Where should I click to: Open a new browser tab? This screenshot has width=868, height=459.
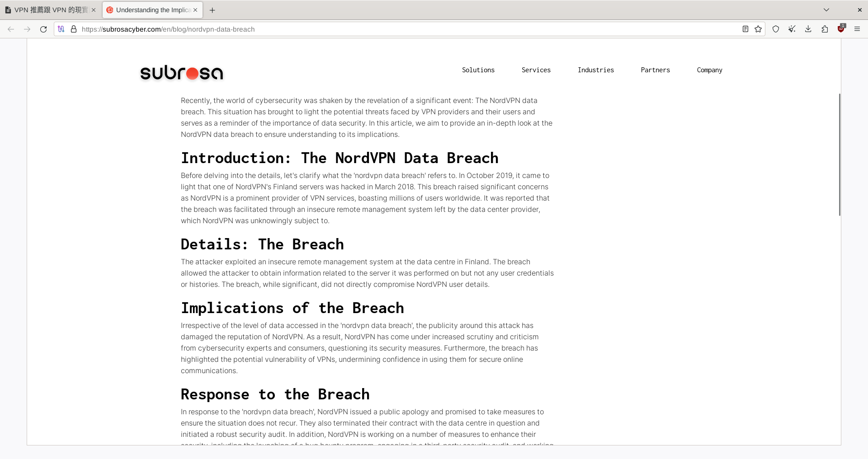(212, 10)
